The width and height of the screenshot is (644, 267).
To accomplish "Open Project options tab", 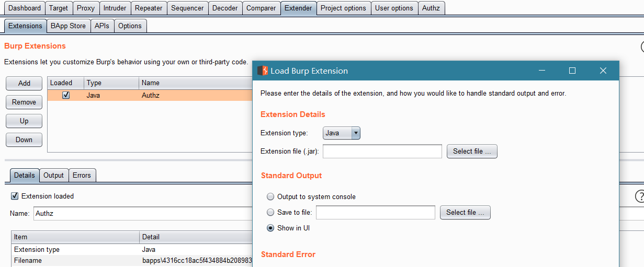I will 343,8.
